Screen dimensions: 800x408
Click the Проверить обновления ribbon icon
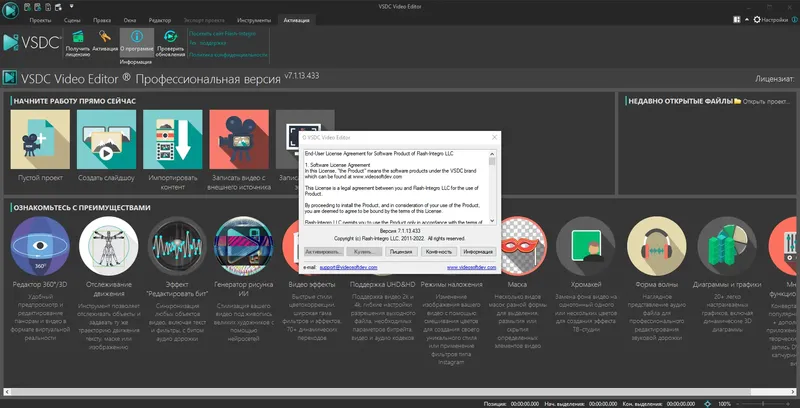pyautogui.click(x=170, y=43)
